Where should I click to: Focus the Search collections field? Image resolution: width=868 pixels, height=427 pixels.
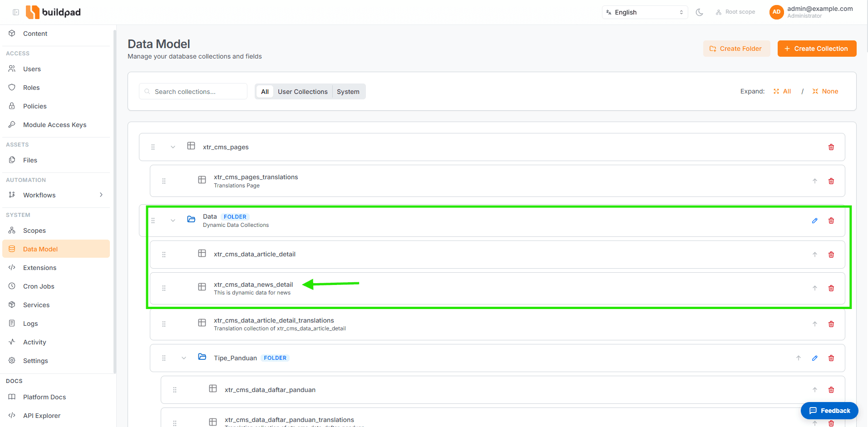193,92
